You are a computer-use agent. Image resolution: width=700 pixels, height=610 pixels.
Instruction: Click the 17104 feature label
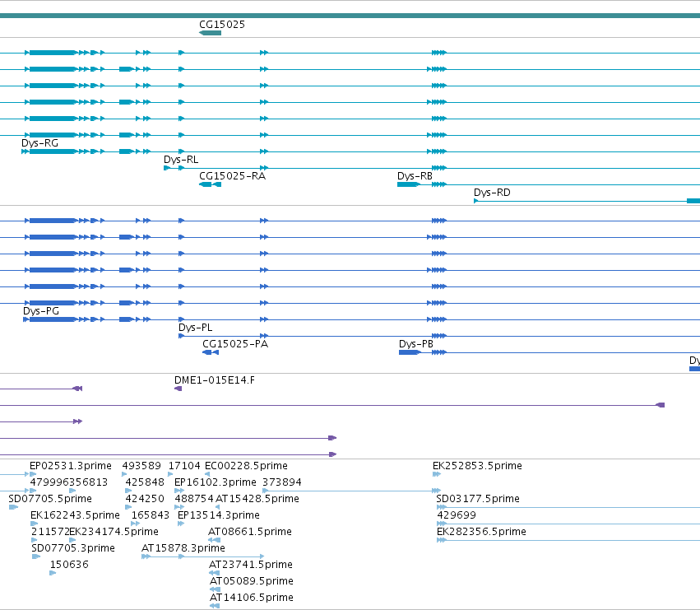tap(184, 466)
